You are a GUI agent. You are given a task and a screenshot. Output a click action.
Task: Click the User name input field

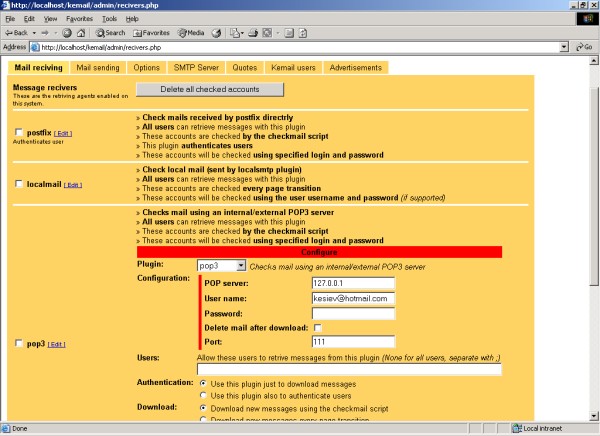(353, 298)
